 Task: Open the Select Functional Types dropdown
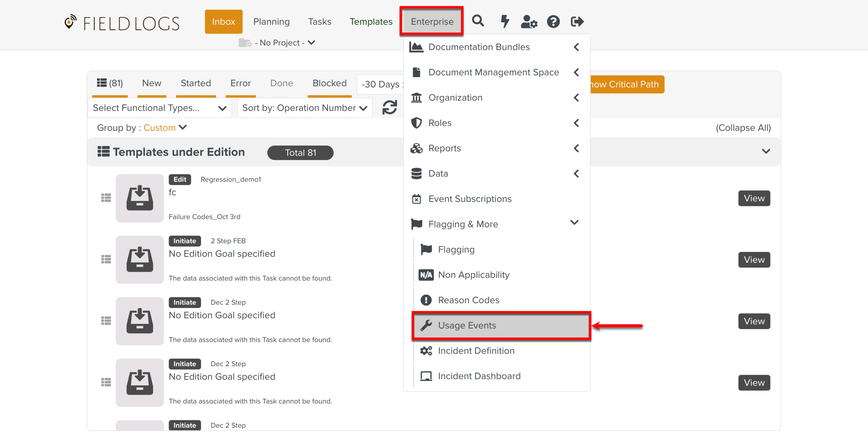coord(159,108)
